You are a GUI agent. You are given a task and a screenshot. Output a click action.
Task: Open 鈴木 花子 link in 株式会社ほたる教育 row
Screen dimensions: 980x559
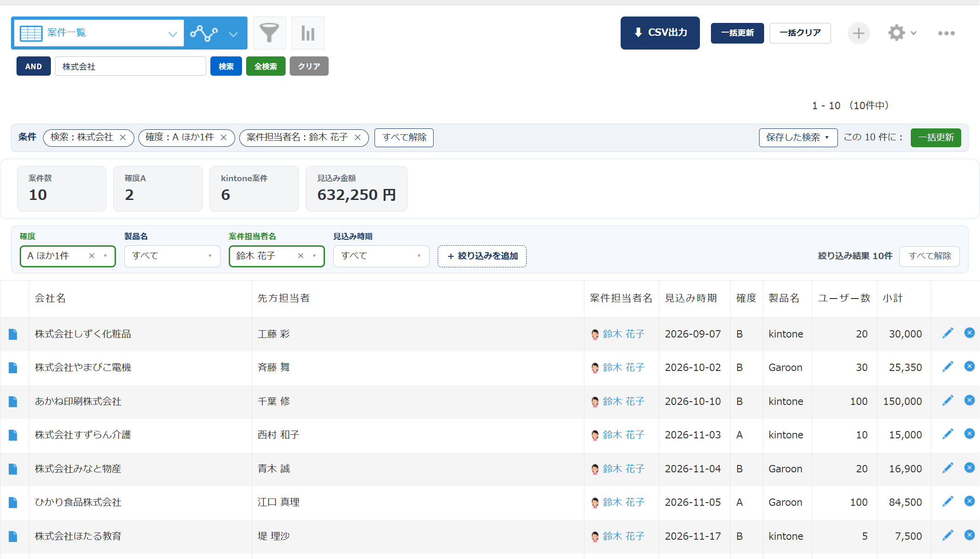(623, 536)
